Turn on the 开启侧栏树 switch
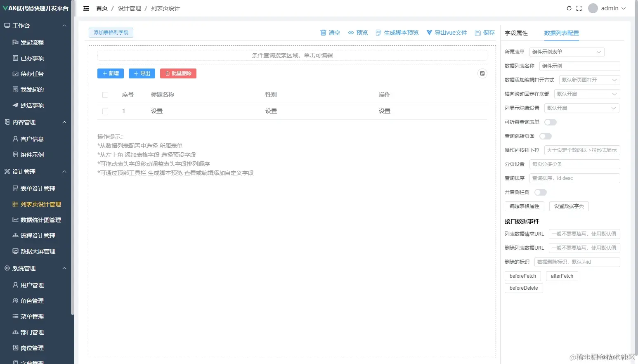 point(540,192)
